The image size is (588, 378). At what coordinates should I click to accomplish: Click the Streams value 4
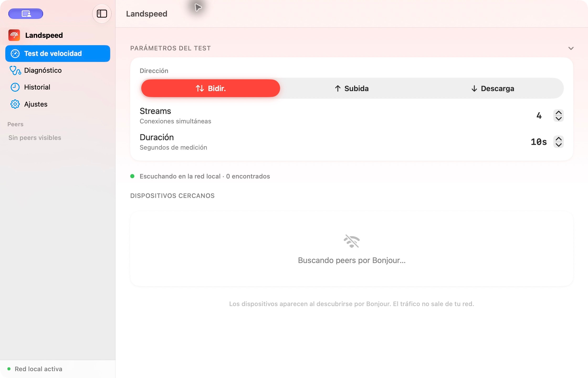point(539,115)
